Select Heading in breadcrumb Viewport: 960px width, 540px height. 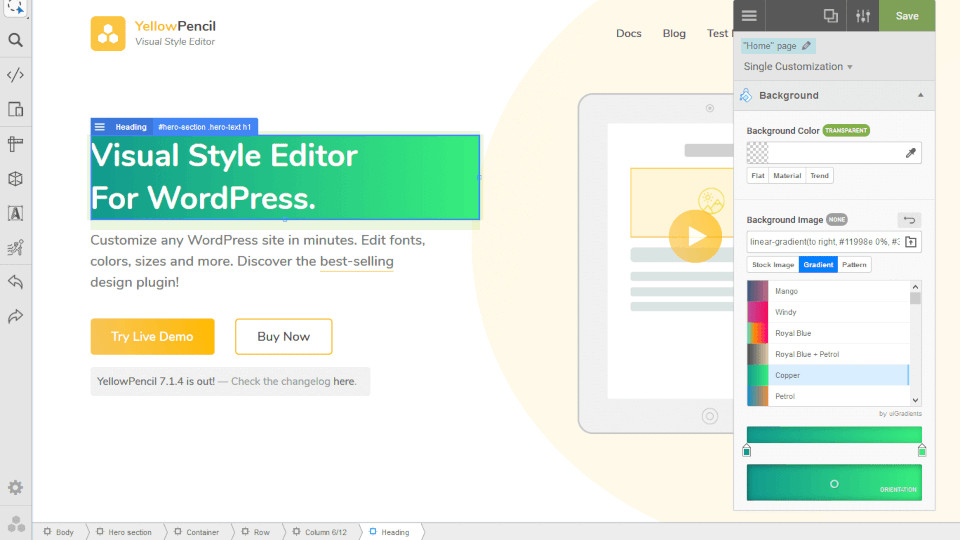pyautogui.click(x=389, y=532)
